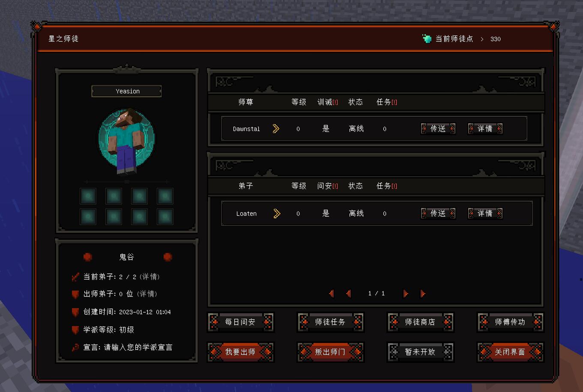Select the last teal slot in bottom row
Screen dimensions: 583x392
[x=165, y=217]
